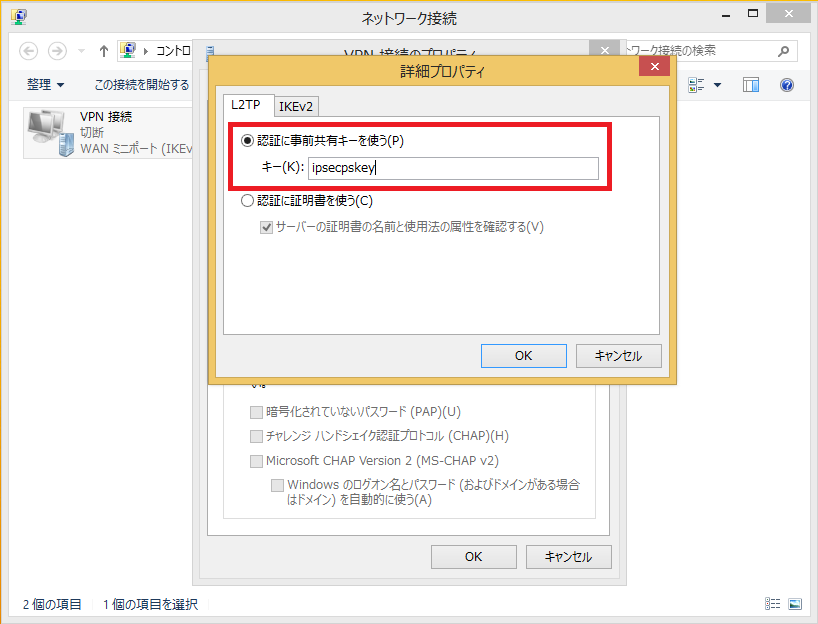Open the Help question mark icon

pos(787,85)
